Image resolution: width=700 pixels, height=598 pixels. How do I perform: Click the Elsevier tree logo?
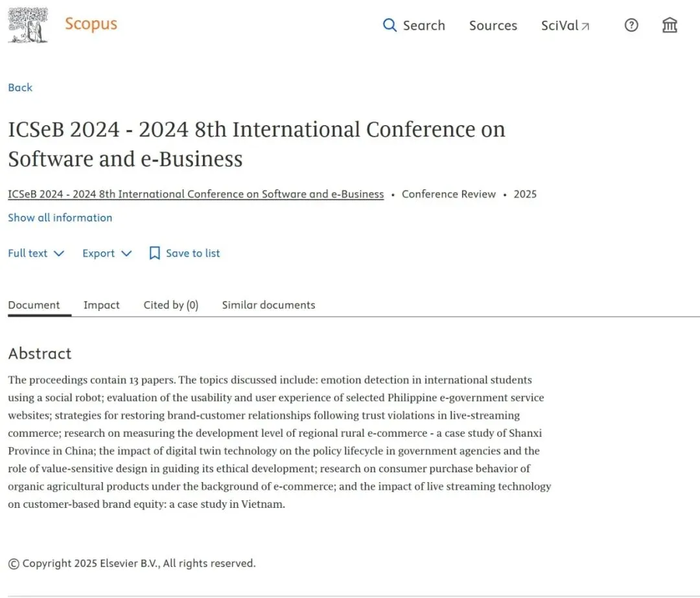tap(28, 25)
